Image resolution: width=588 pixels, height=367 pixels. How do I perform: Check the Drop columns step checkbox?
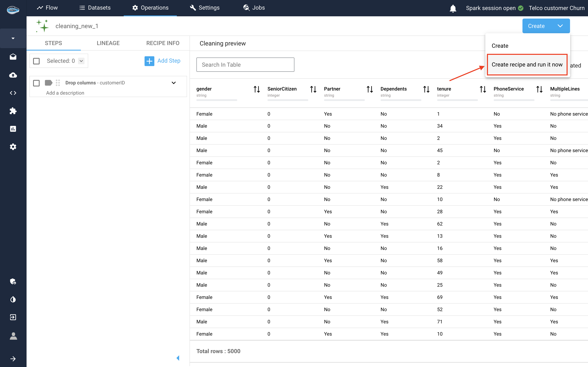pos(37,83)
